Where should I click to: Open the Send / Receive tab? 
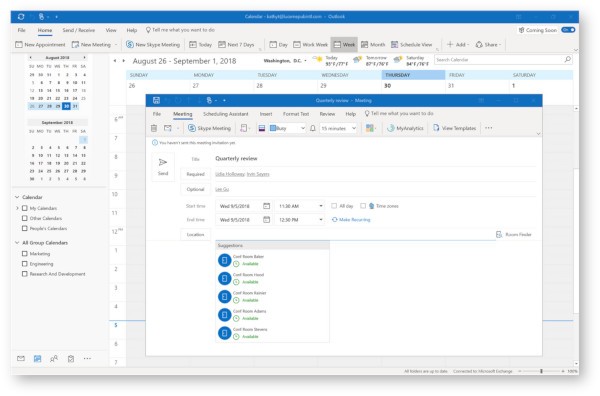tap(78, 30)
